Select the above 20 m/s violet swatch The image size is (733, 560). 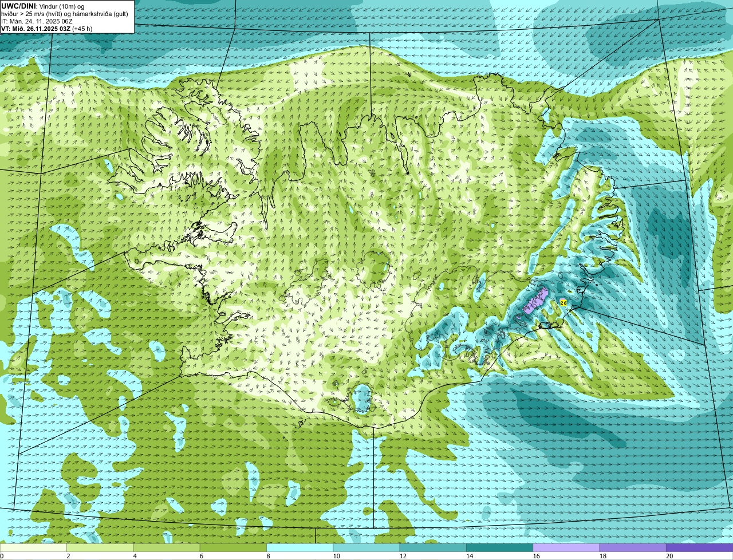click(x=700, y=548)
